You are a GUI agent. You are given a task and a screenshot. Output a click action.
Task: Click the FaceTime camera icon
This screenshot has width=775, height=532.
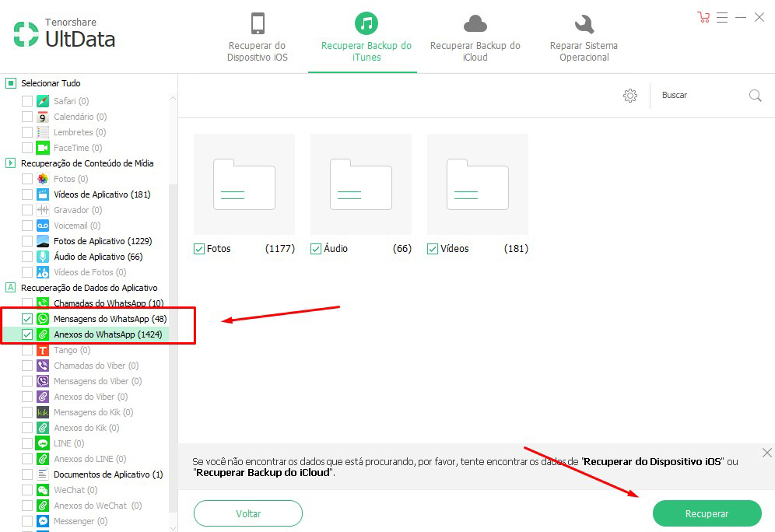click(x=43, y=148)
